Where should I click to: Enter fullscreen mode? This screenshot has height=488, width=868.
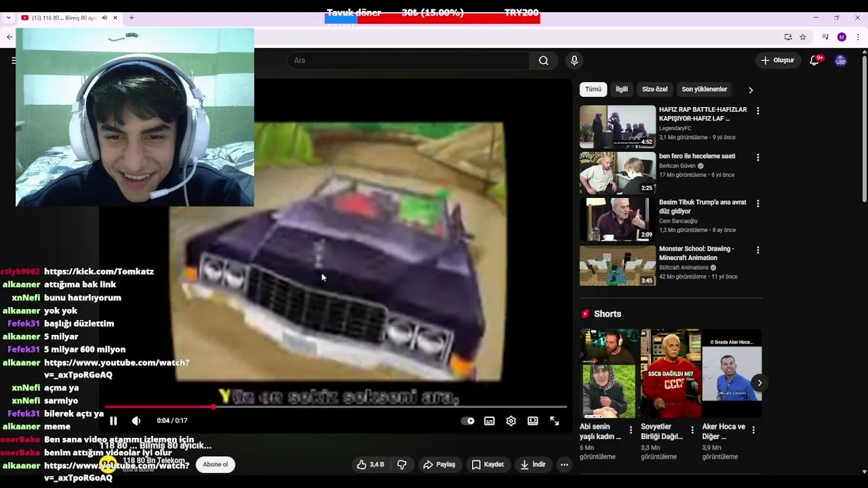click(555, 421)
